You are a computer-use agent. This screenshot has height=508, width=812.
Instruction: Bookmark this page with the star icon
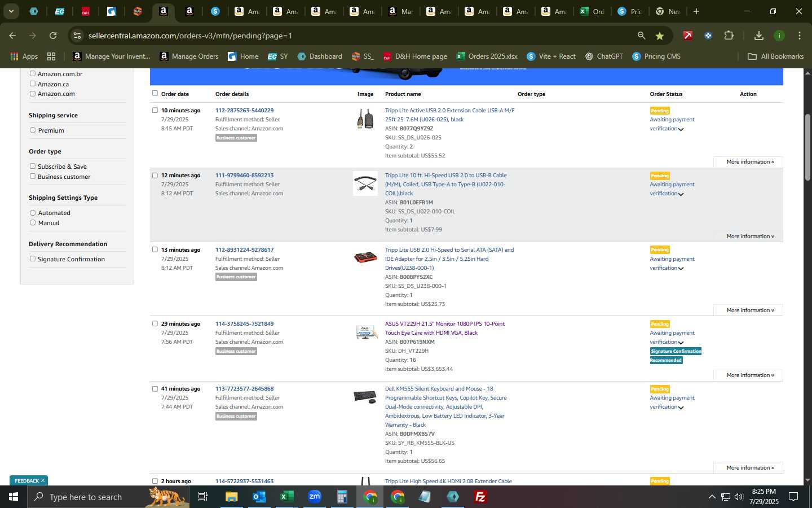tap(660, 36)
